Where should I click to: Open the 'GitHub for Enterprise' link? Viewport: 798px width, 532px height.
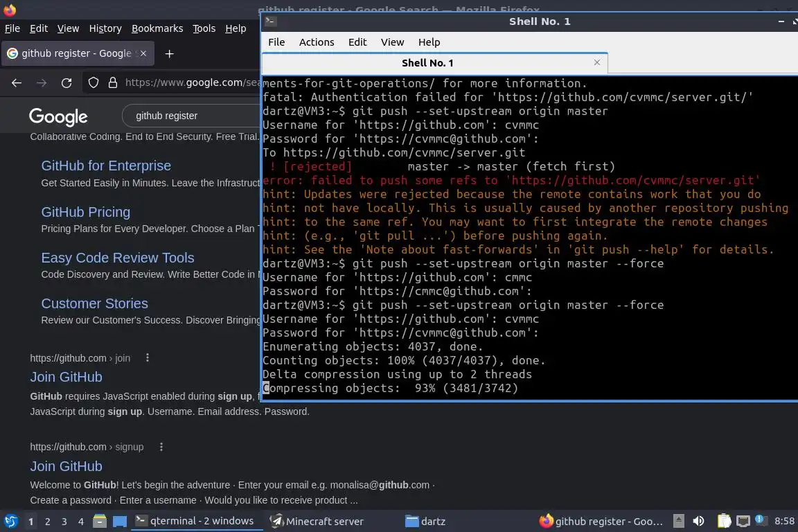tap(106, 166)
